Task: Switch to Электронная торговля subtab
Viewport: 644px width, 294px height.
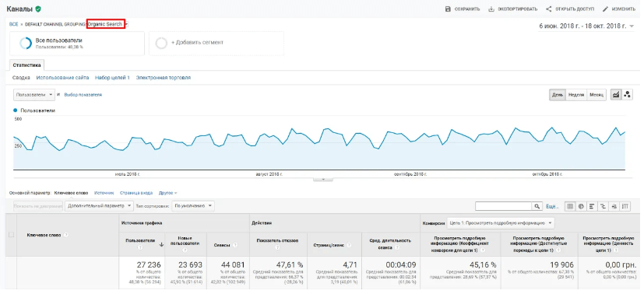Action: [164, 78]
